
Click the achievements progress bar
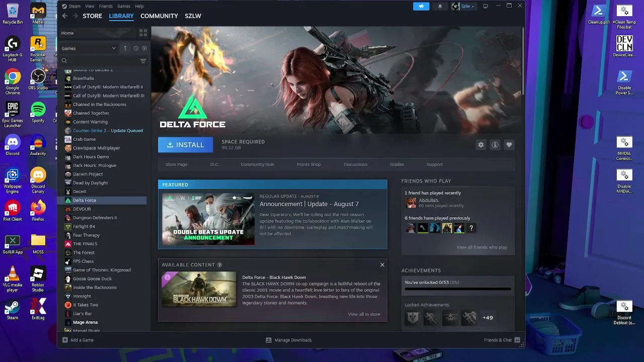(458, 289)
